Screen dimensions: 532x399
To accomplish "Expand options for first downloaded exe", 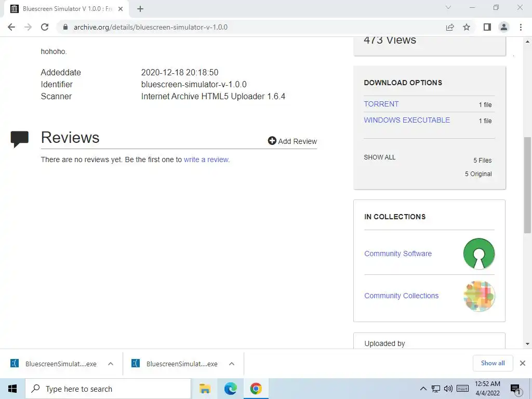I will [x=111, y=364].
